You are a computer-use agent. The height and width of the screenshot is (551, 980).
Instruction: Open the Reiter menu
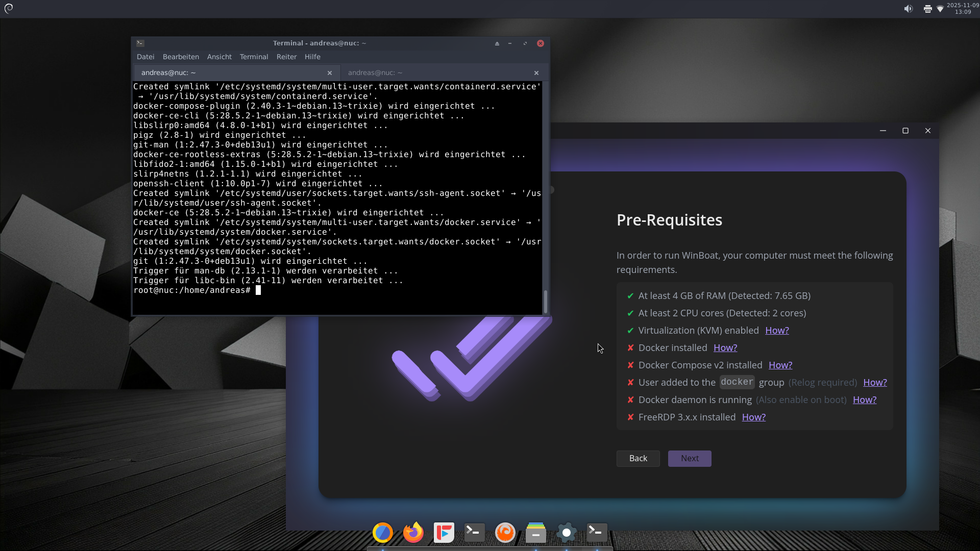[x=286, y=57]
